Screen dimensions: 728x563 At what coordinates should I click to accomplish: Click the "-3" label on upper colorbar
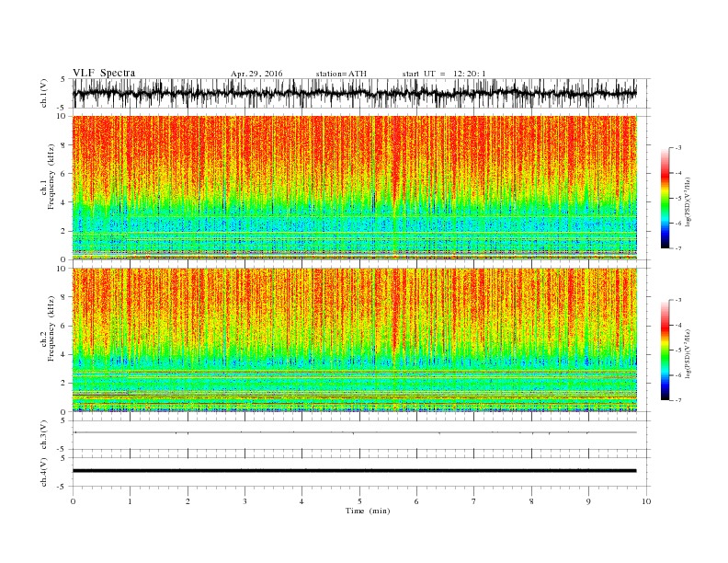pos(677,148)
